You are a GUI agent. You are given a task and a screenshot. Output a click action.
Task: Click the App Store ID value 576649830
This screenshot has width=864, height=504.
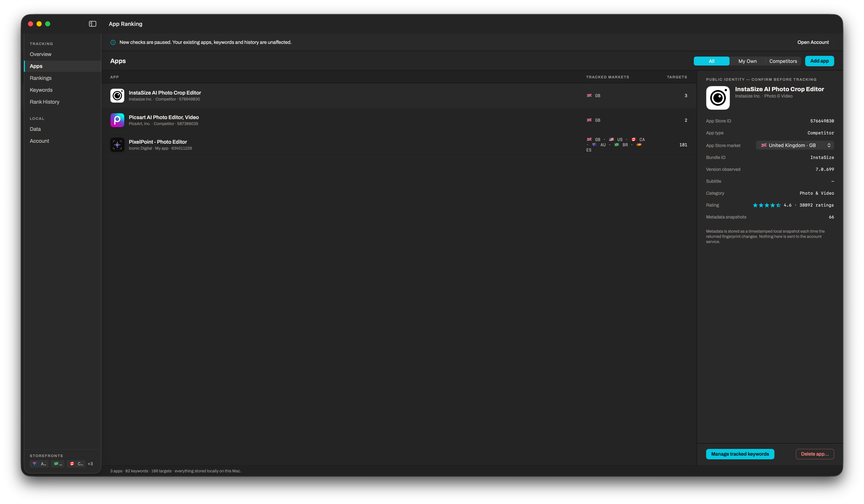[822, 121]
